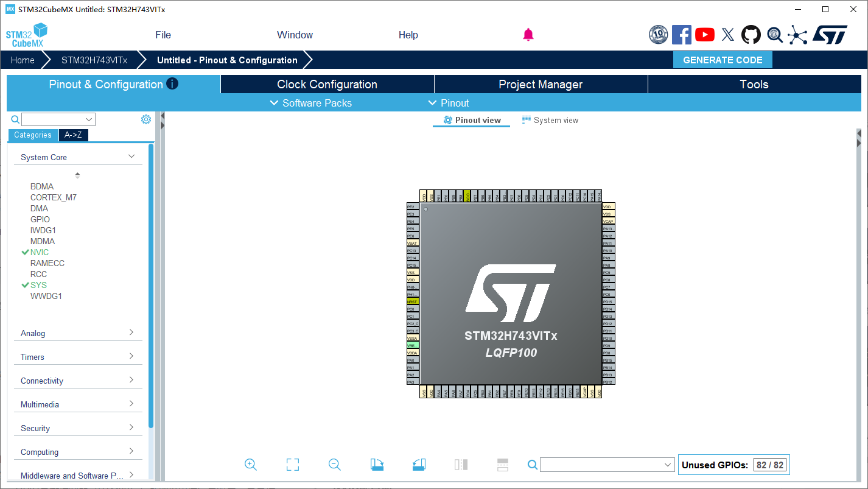Click the ST logo in the header
This screenshot has height=489, width=868.
point(830,35)
